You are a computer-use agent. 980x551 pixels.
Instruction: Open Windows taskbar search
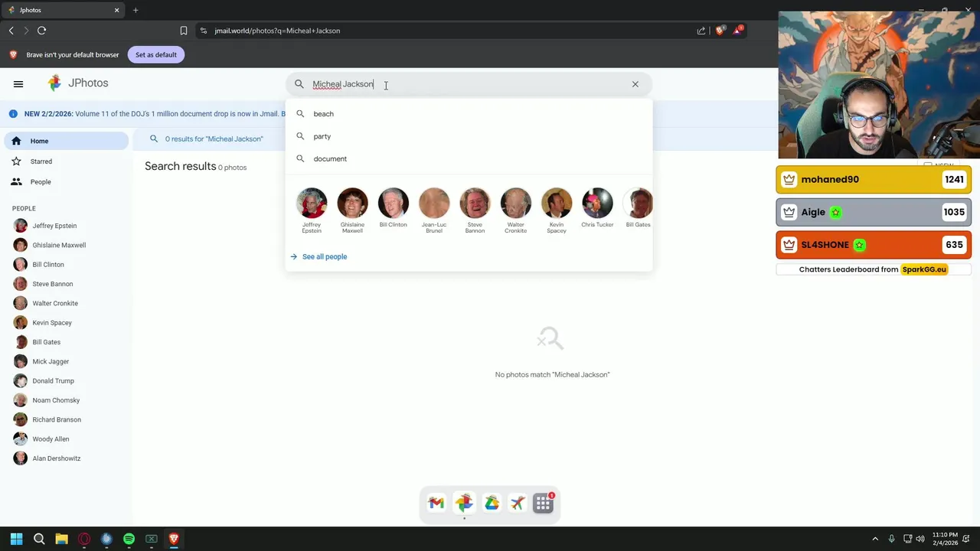coord(39,539)
